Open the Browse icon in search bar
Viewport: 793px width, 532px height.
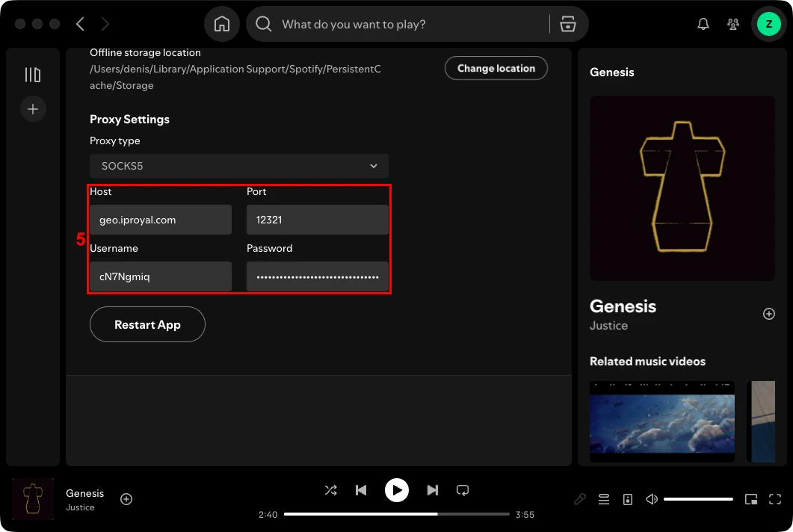click(568, 24)
